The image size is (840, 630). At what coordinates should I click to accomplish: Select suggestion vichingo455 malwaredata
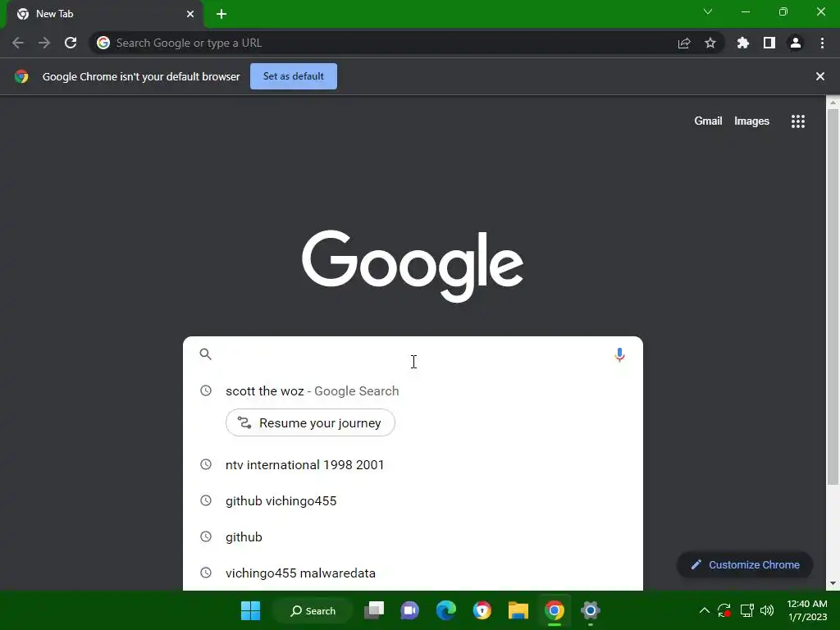click(x=413, y=573)
